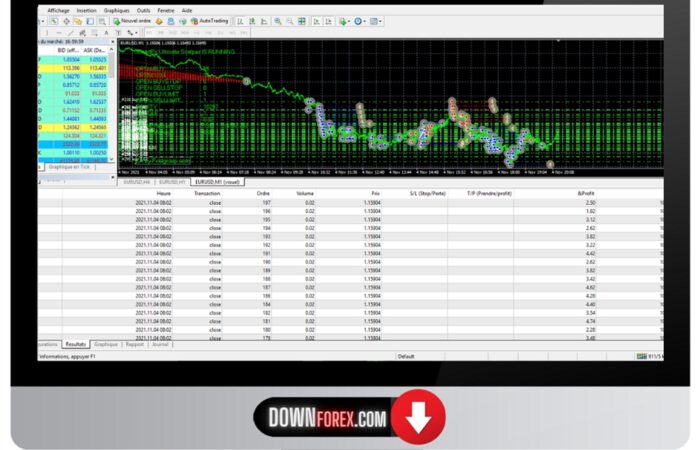Switch to the Graphique en Tick tab
Screen dimensions: 700x450
pos(70,167)
